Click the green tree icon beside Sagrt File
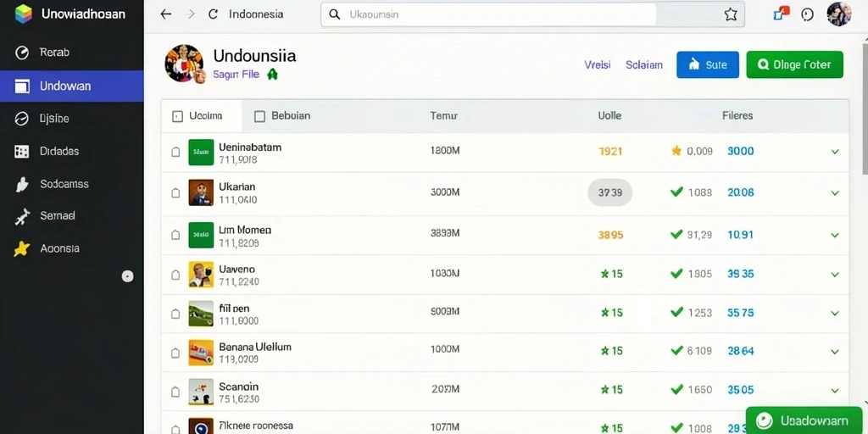The width and height of the screenshot is (868, 434). coord(272,75)
